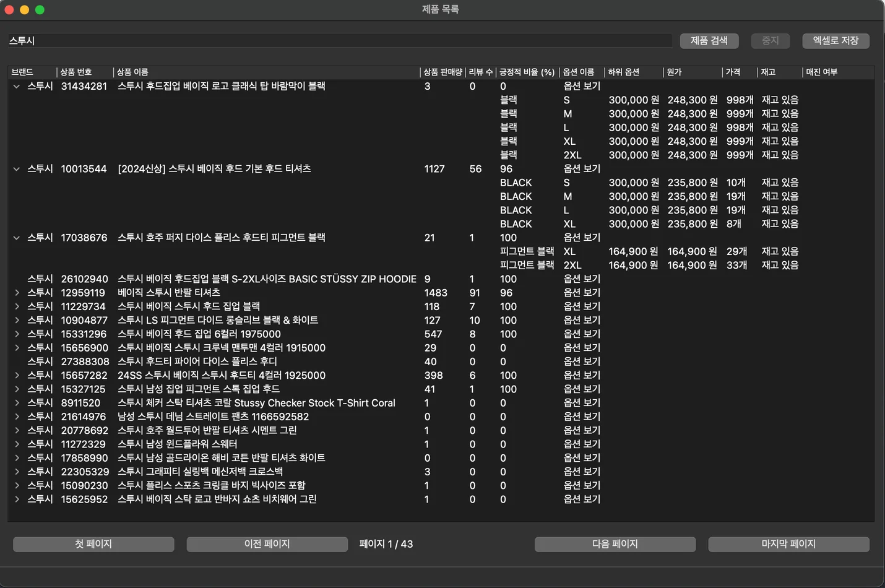Expand product row 20778692
The height and width of the screenshot is (588, 885).
tap(17, 430)
